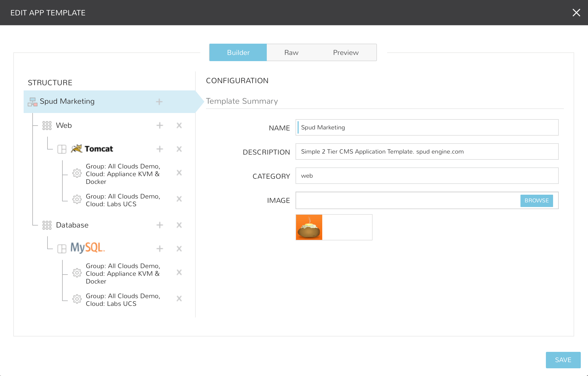Image resolution: width=588 pixels, height=376 pixels.
Task: Click the plus icon next to Tomcat
Action: 160,149
